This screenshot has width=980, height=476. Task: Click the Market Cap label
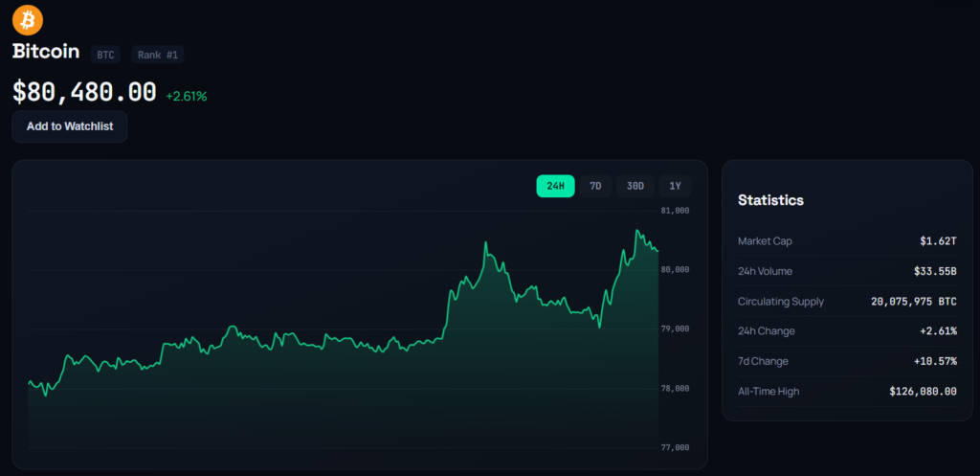tap(765, 240)
